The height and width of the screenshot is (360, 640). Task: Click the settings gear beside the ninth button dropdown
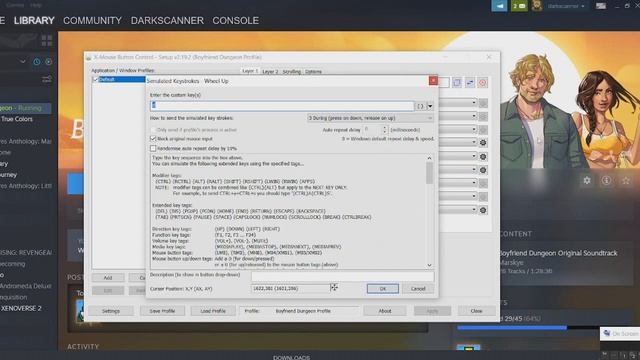pyautogui.click(x=483, y=210)
